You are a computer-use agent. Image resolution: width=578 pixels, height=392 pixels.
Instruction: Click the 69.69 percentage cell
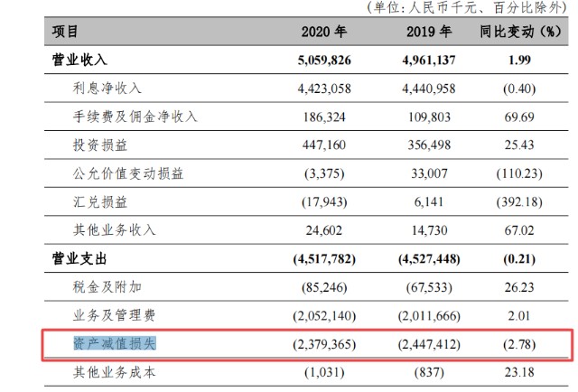(x=519, y=117)
